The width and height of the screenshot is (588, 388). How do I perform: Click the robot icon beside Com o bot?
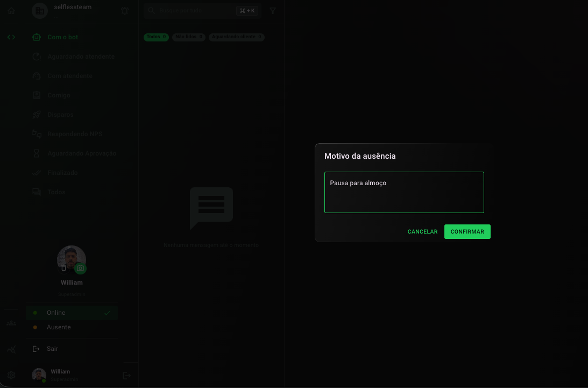click(x=37, y=37)
